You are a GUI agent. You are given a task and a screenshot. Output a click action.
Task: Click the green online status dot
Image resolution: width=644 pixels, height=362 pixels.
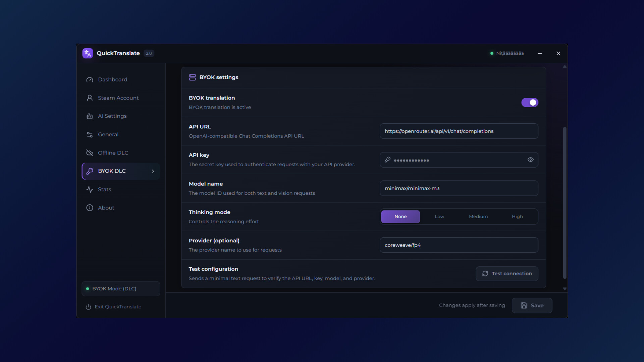pyautogui.click(x=492, y=53)
